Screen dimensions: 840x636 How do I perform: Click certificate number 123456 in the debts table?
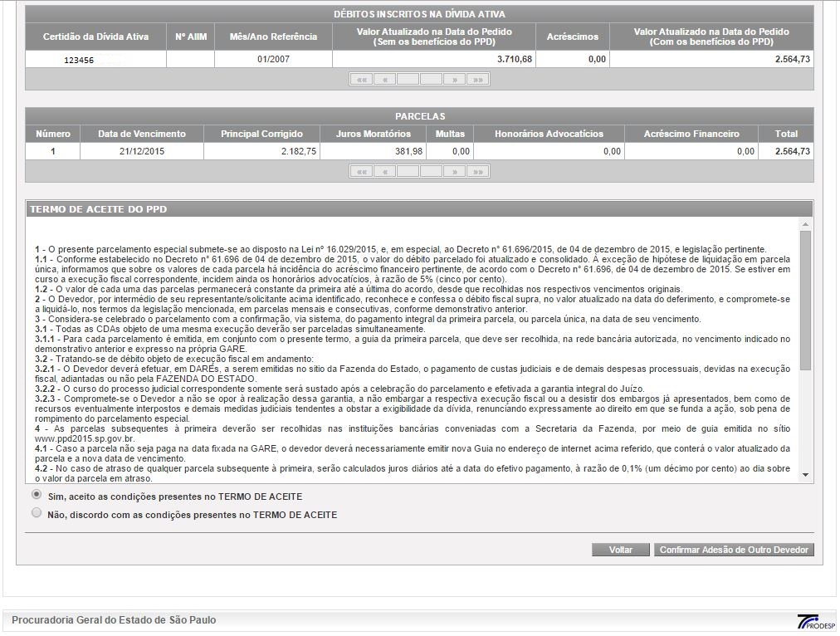pyautogui.click(x=79, y=60)
